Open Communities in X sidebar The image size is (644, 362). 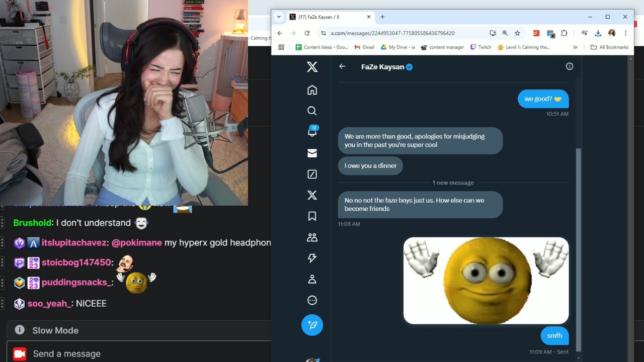pos(312,237)
